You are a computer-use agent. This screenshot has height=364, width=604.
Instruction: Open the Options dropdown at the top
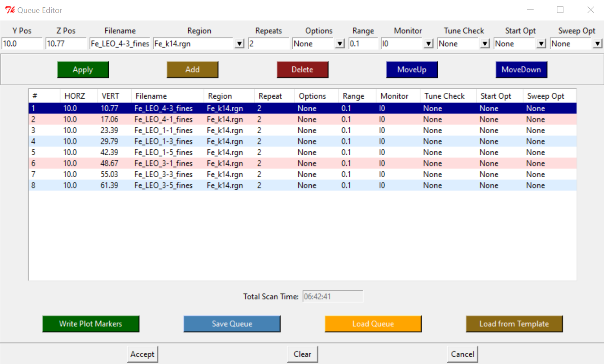(x=340, y=43)
